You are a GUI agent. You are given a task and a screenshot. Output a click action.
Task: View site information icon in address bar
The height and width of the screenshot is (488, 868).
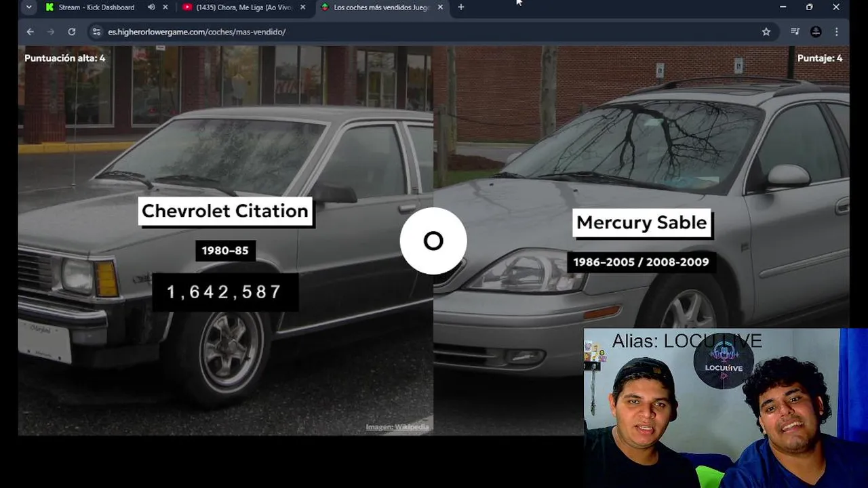96,32
